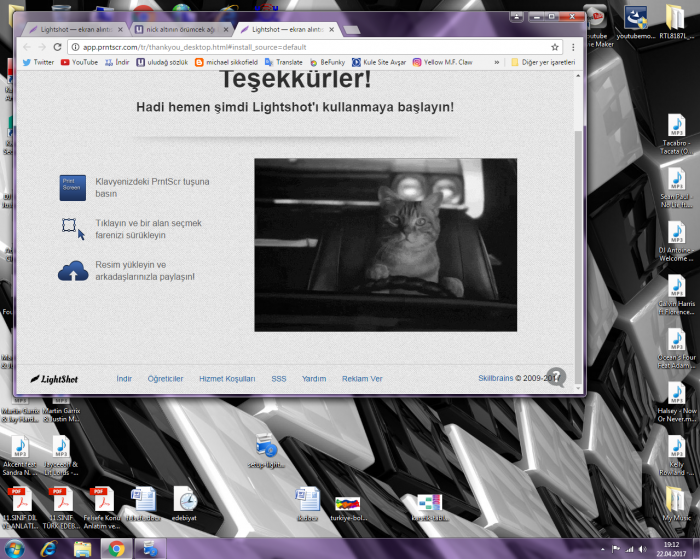Open the İndir bookmark
Screen dimensions: 700x559
pyautogui.click(x=117, y=62)
